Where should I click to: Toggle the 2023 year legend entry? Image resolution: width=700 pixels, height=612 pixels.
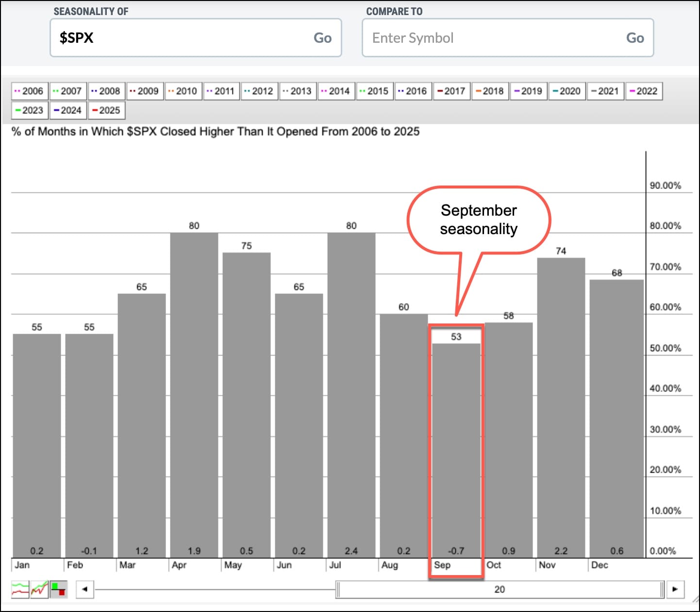point(30,111)
